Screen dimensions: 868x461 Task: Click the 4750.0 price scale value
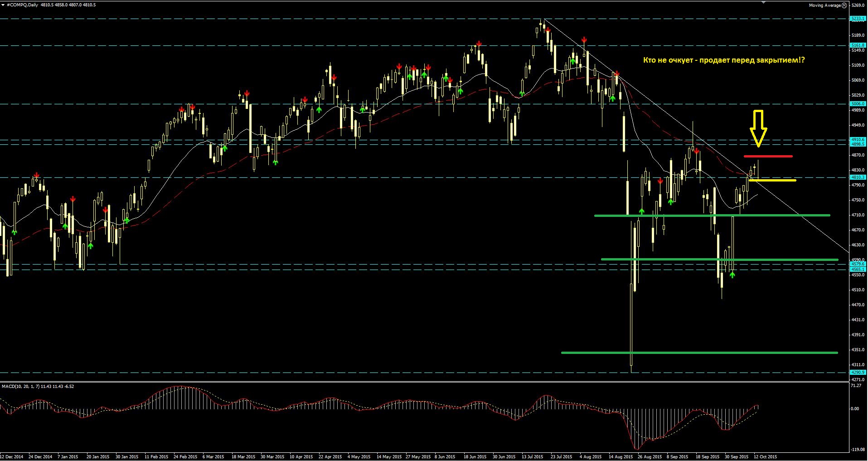point(858,200)
